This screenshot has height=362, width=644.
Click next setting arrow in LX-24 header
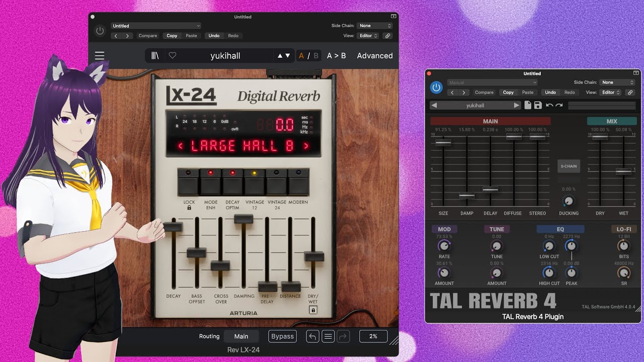(x=128, y=36)
